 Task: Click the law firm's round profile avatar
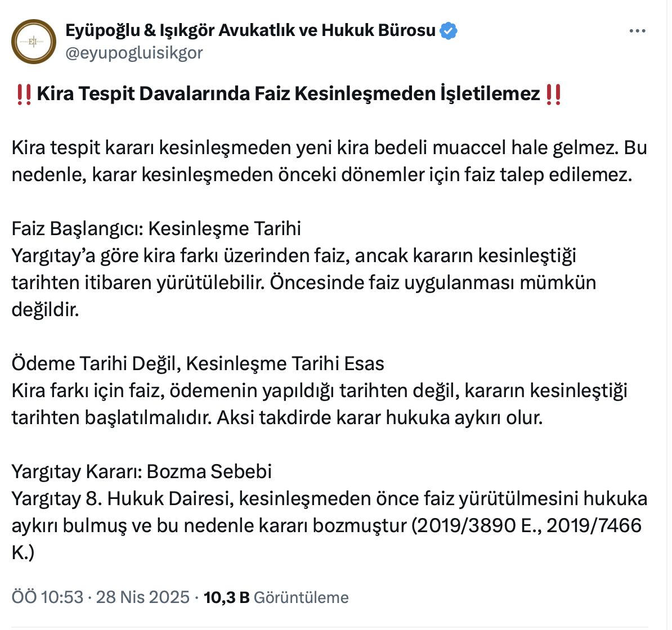[34, 42]
